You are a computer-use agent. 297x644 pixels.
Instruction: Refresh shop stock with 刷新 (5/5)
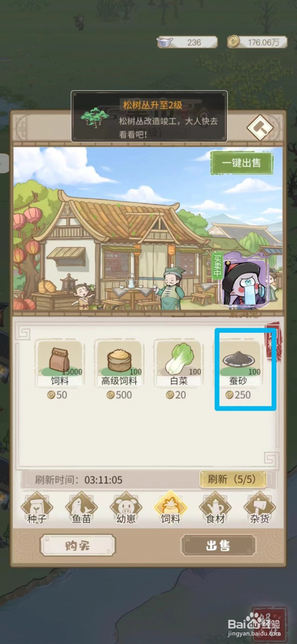tap(233, 479)
